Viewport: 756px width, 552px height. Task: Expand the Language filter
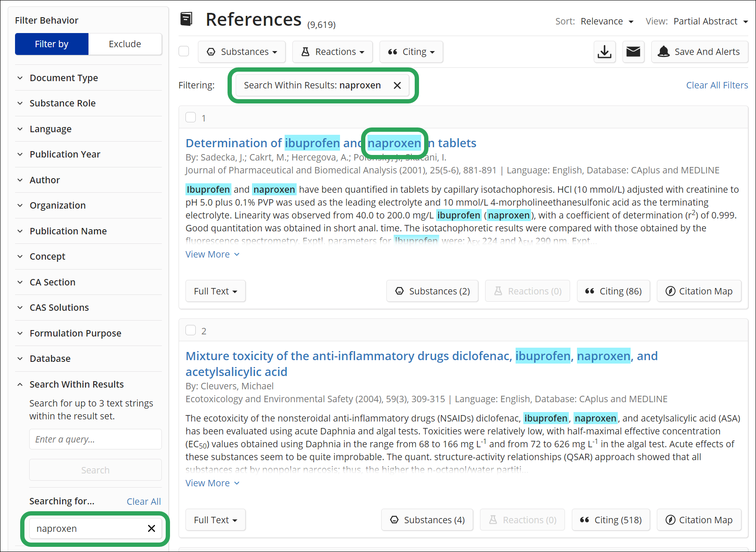coord(88,129)
